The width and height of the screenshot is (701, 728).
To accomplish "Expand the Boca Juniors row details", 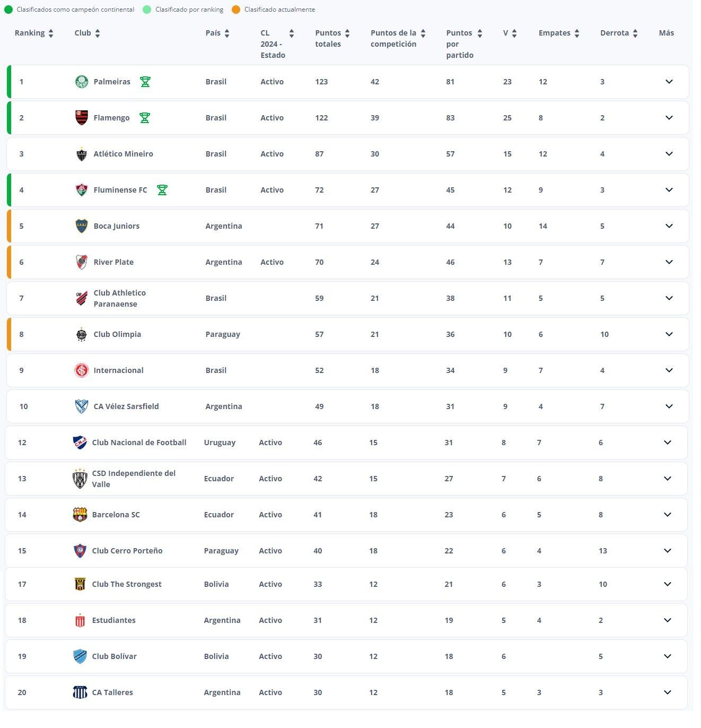I will click(x=669, y=226).
